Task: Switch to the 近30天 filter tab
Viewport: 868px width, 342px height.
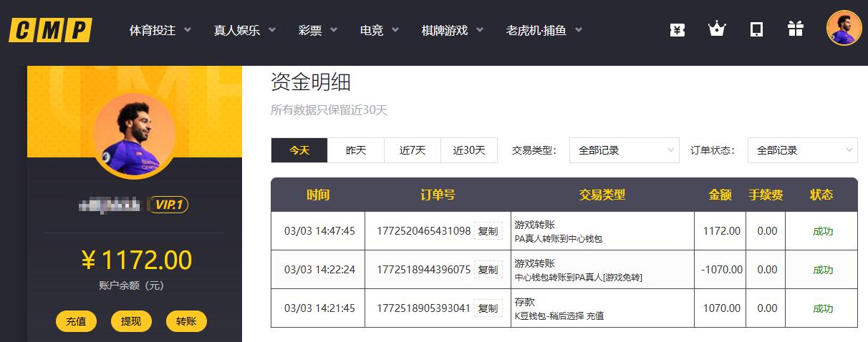Action: point(469,150)
